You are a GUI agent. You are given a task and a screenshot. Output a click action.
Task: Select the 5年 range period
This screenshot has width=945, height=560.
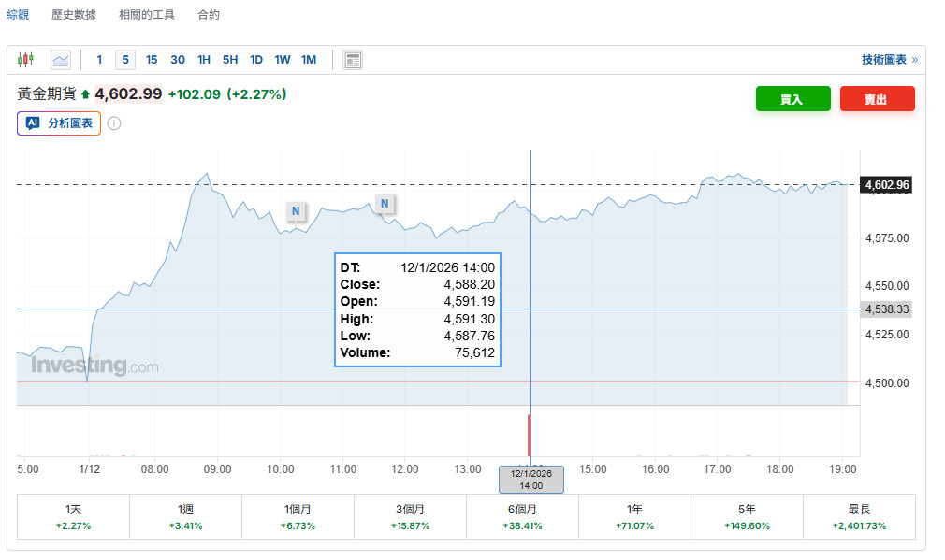click(x=747, y=517)
